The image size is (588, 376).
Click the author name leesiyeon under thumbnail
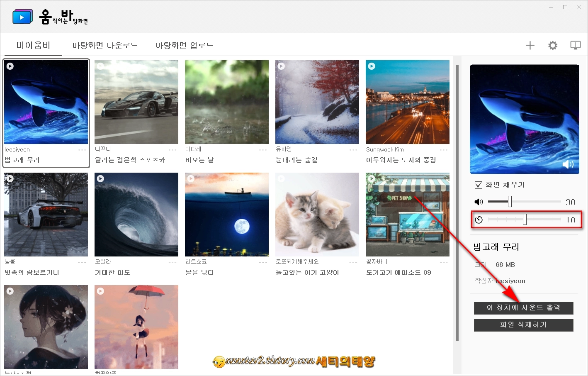[17, 150]
